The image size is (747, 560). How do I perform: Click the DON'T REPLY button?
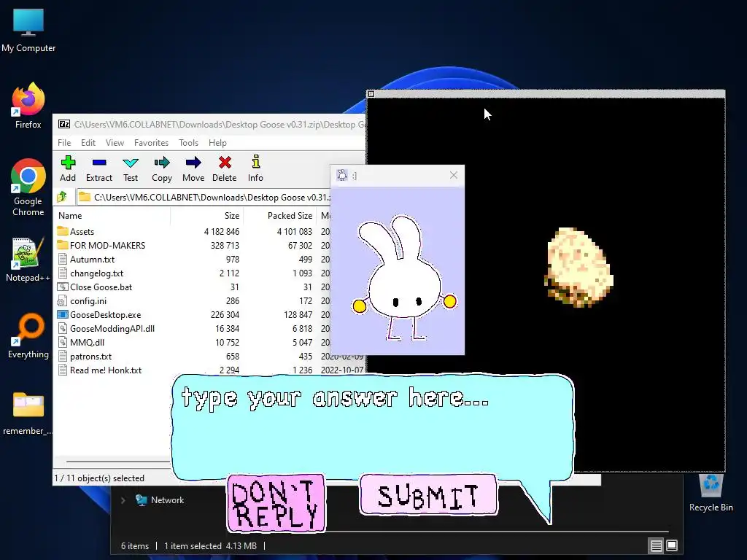click(276, 503)
